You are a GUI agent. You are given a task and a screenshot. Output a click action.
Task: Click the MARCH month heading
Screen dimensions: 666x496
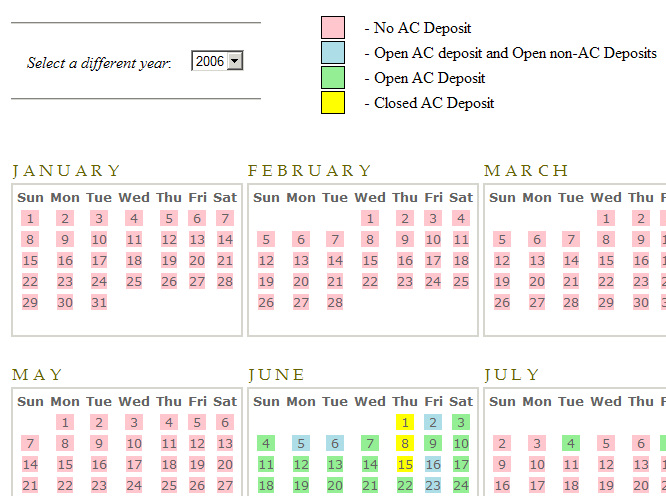pos(526,171)
